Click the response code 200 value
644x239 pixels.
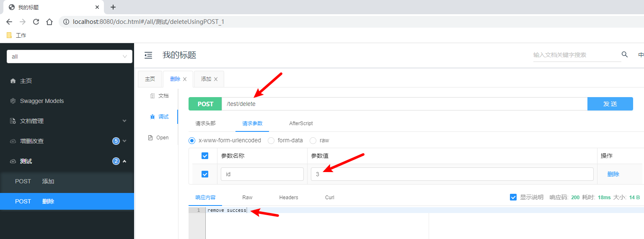click(575, 197)
